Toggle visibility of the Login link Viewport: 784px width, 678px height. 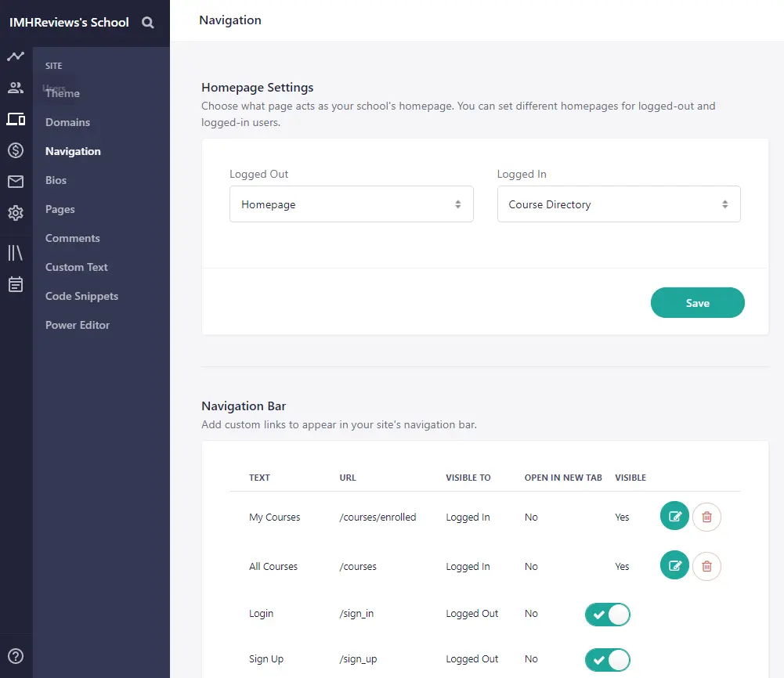(607, 615)
